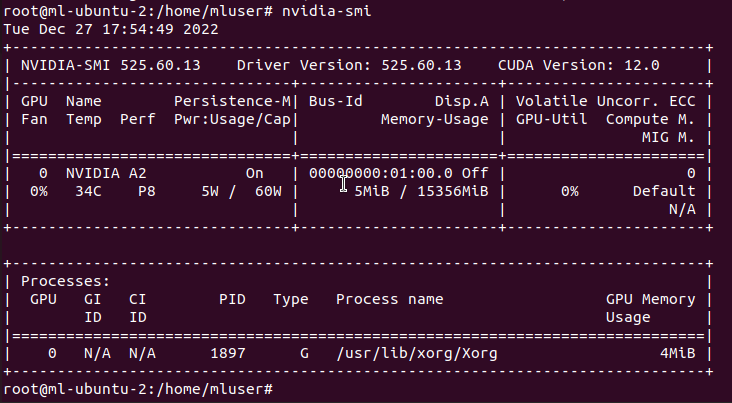
Task: Click the 15356MiB total memory value
Action: (452, 191)
